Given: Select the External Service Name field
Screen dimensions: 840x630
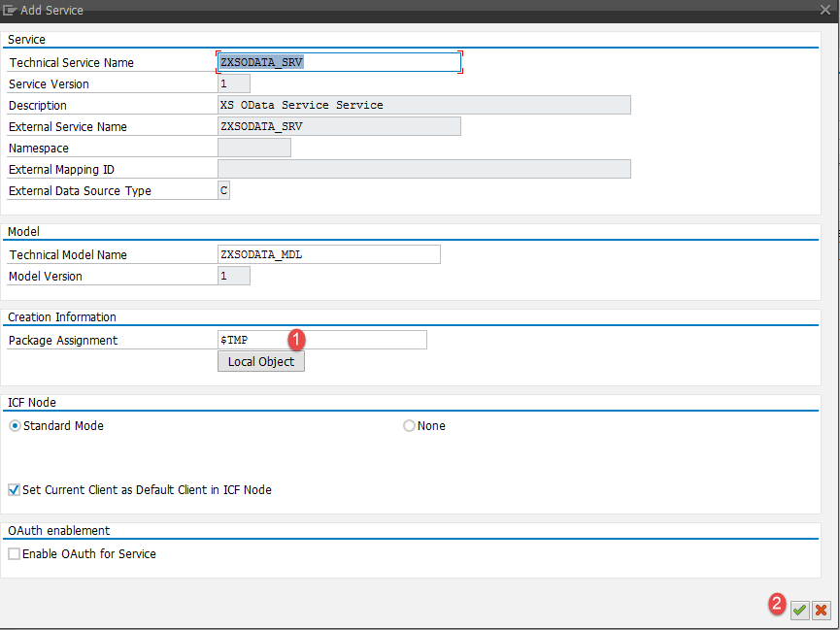Looking at the screenshot, I should pos(339,126).
